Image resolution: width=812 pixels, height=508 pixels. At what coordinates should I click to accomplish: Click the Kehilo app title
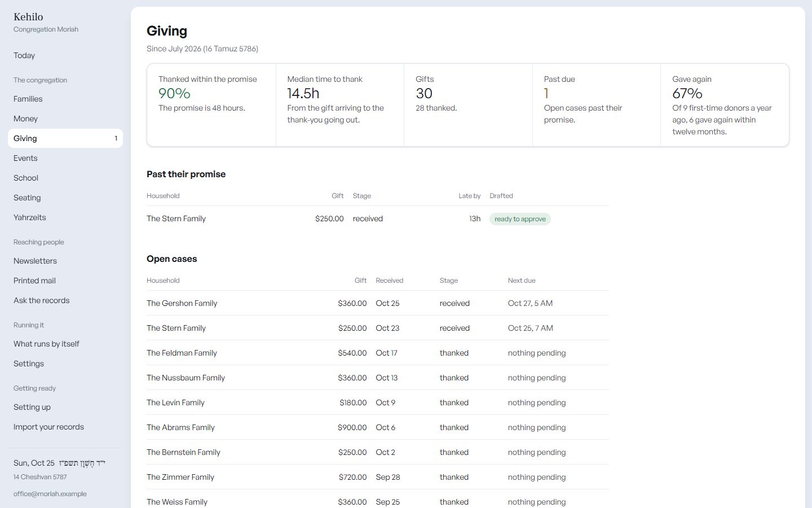(x=28, y=17)
